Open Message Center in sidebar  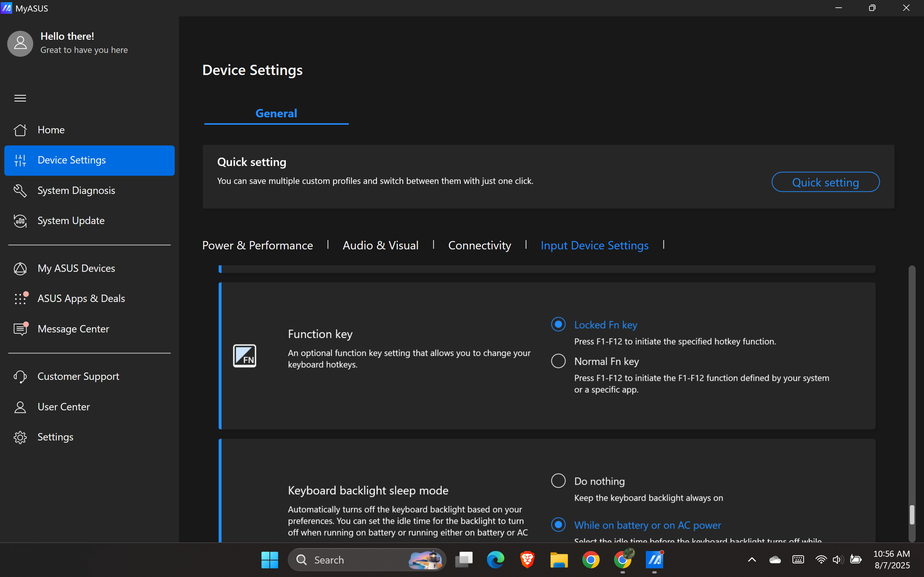point(73,329)
